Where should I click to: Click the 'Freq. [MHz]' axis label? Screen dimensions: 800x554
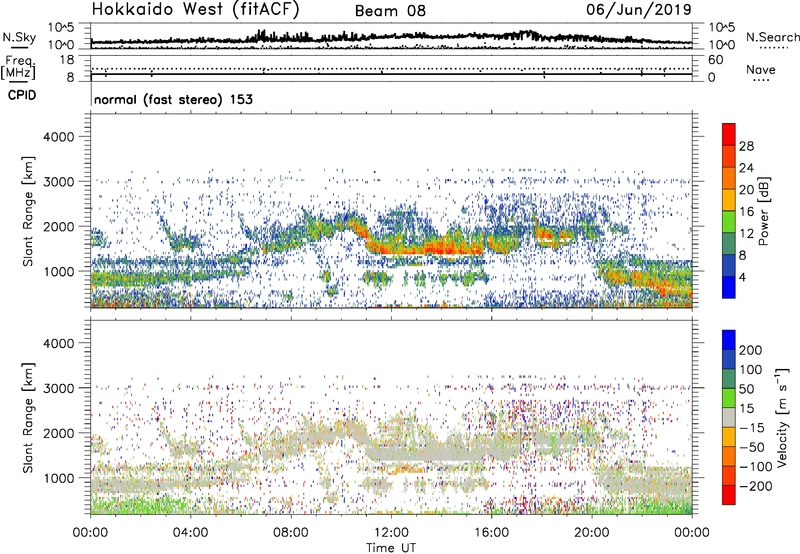[18, 68]
